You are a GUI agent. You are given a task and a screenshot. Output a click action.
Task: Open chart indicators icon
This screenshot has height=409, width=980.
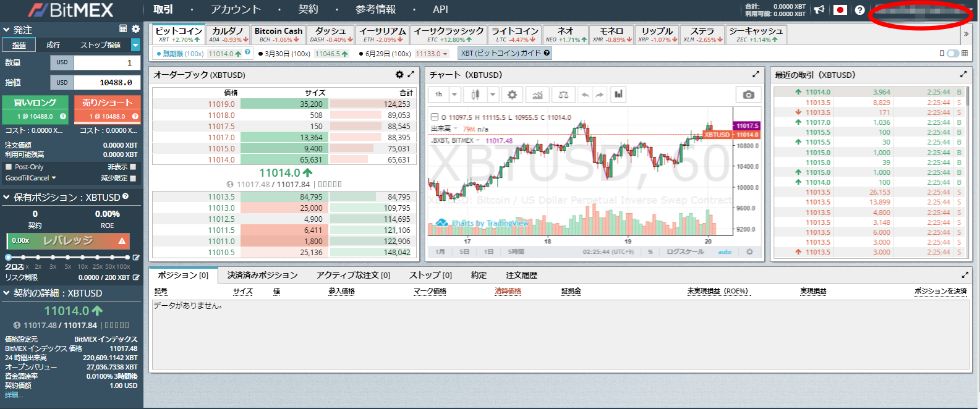[x=537, y=95]
